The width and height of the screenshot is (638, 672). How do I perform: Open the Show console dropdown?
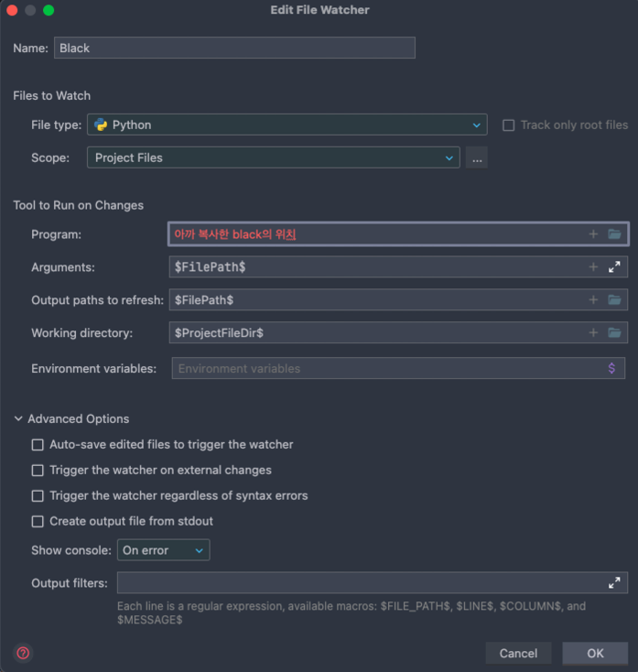point(163,550)
